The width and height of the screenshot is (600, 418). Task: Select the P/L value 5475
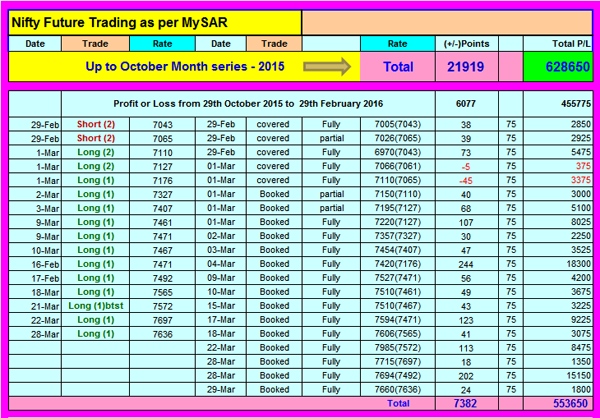[558, 152]
